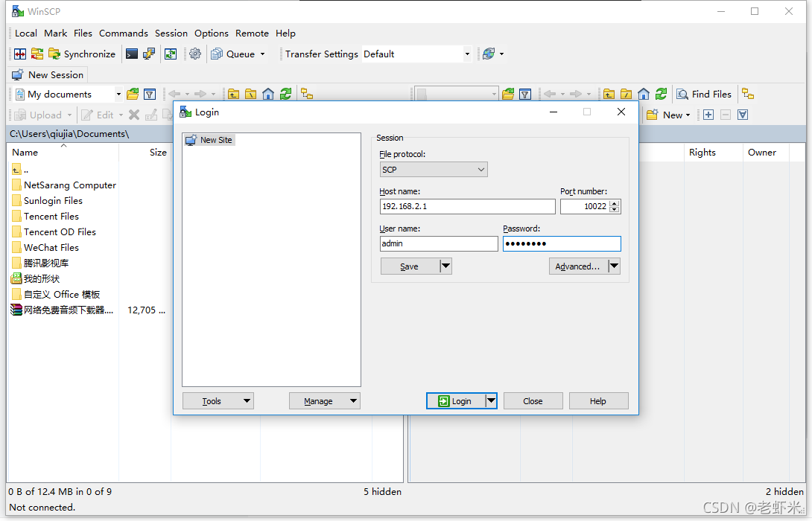Click the Password field

(x=562, y=243)
